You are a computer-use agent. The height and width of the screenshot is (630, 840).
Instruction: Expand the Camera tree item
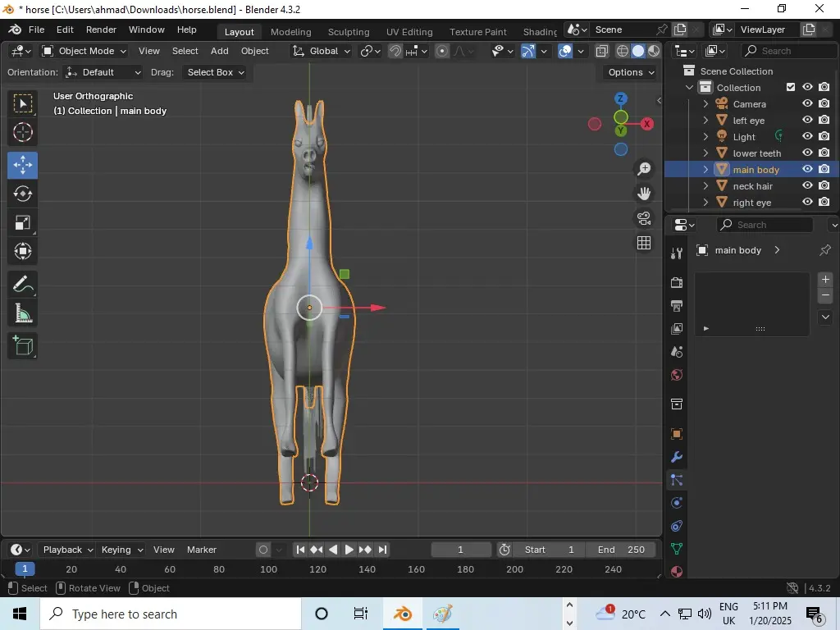tap(705, 104)
